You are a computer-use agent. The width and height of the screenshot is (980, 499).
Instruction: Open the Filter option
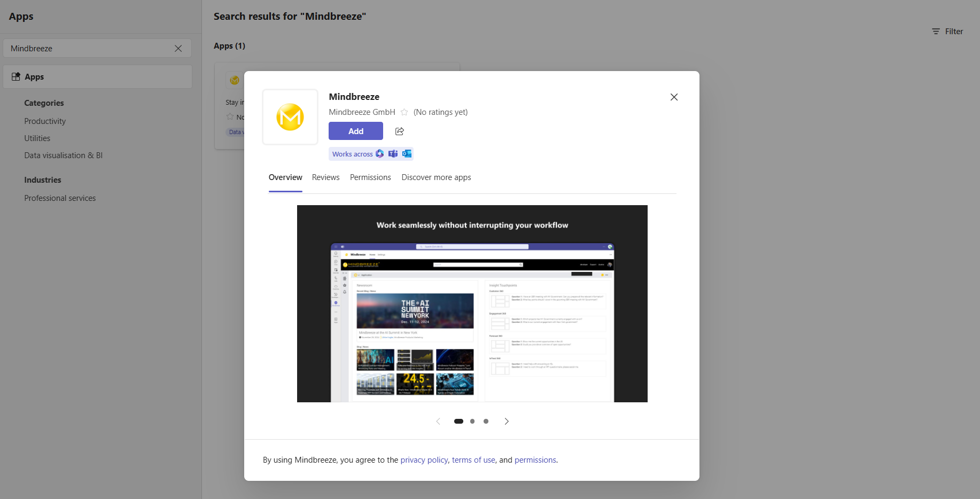pos(947,32)
